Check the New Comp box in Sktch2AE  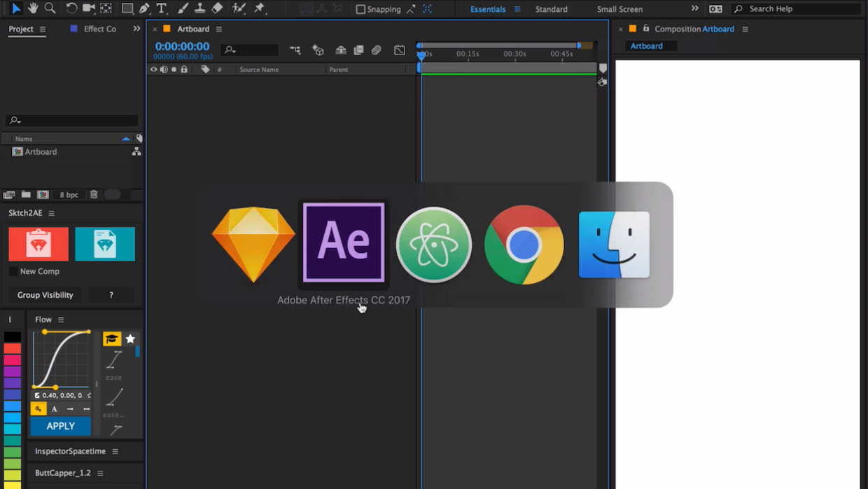[x=13, y=271]
